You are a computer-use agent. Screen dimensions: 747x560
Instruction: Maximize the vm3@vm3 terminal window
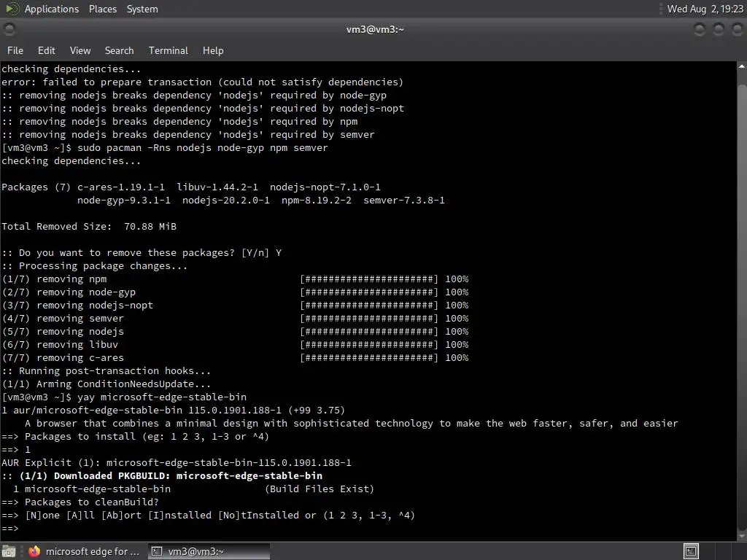tap(719, 29)
